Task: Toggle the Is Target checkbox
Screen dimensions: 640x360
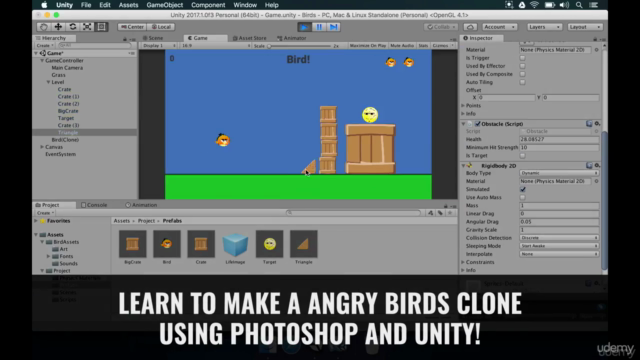Action: point(522,156)
